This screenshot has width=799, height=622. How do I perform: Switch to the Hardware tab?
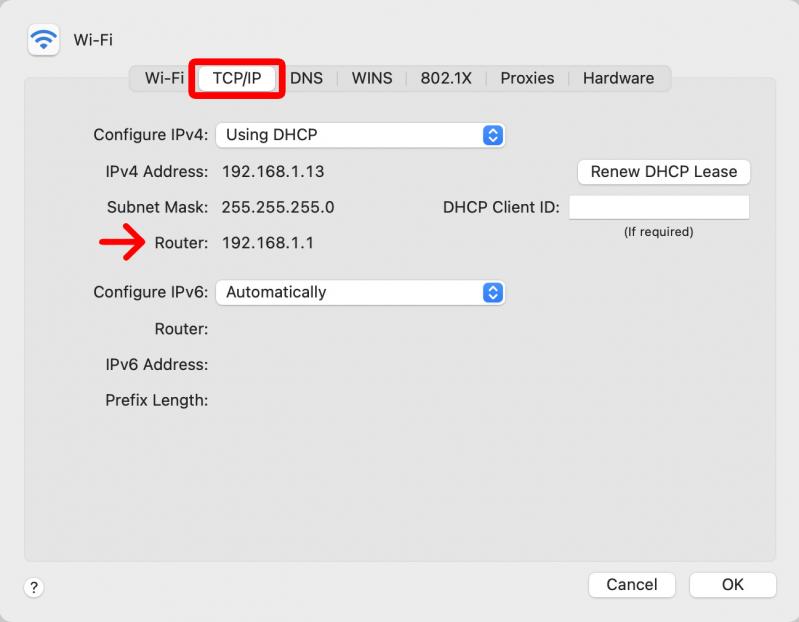(619, 78)
